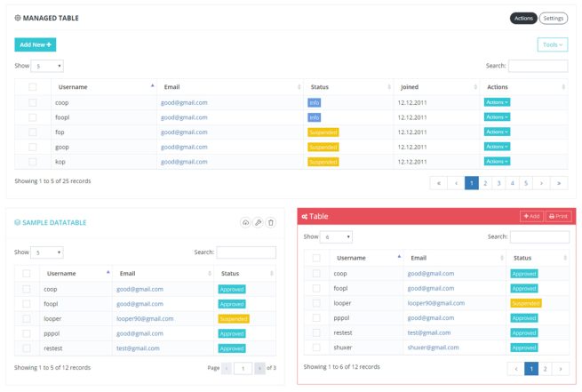Click next page arrow in red Table panel
The image size is (582, 392).
[560, 368]
